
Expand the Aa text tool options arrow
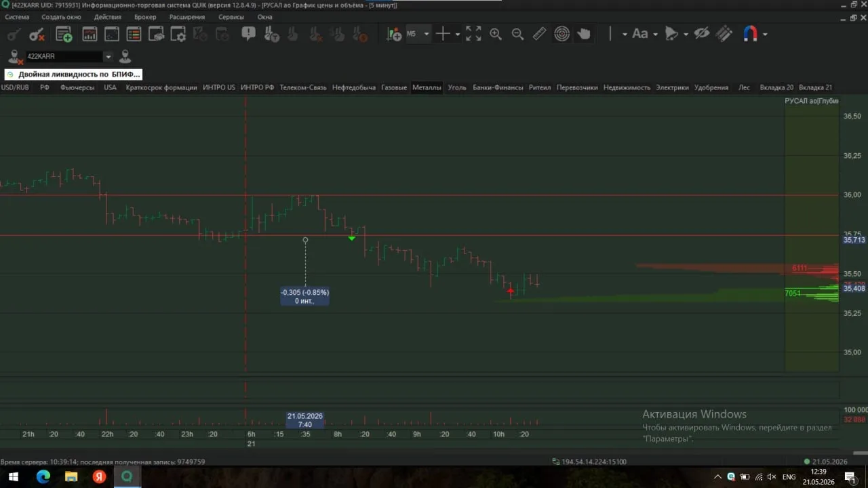pos(654,34)
